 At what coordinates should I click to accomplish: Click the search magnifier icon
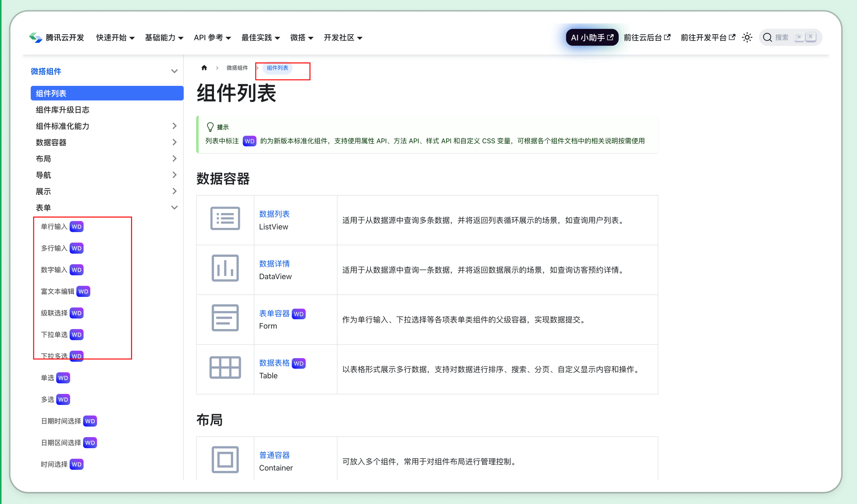click(x=767, y=37)
